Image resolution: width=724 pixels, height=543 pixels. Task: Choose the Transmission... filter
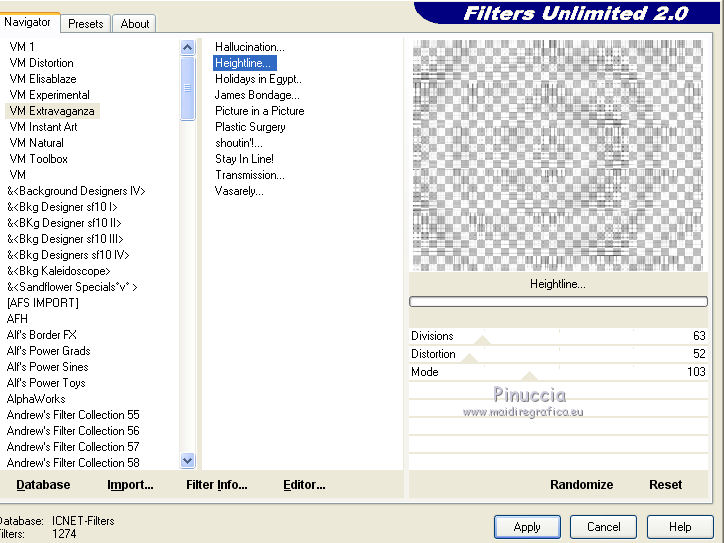click(250, 175)
